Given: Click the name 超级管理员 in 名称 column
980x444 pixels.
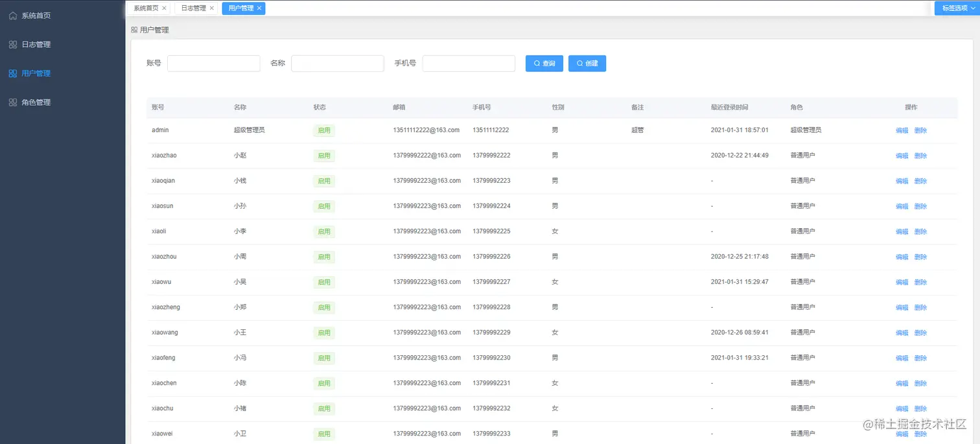Looking at the screenshot, I should point(249,130).
